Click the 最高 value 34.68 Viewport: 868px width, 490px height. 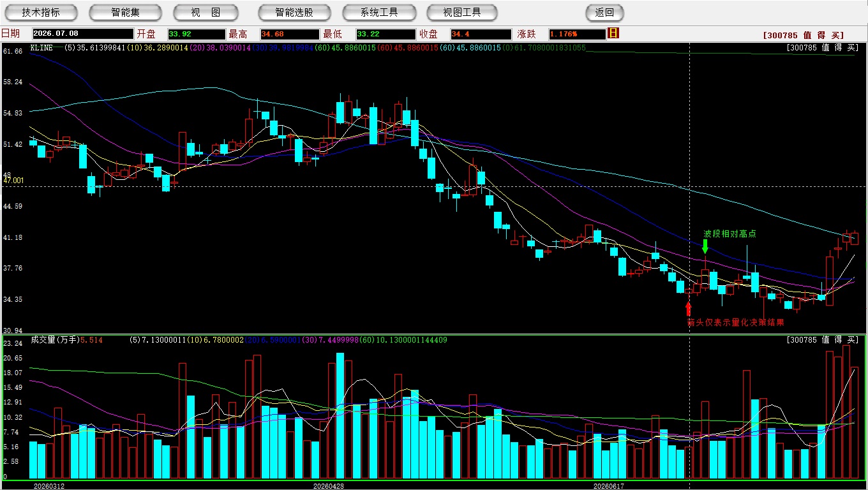tap(289, 34)
